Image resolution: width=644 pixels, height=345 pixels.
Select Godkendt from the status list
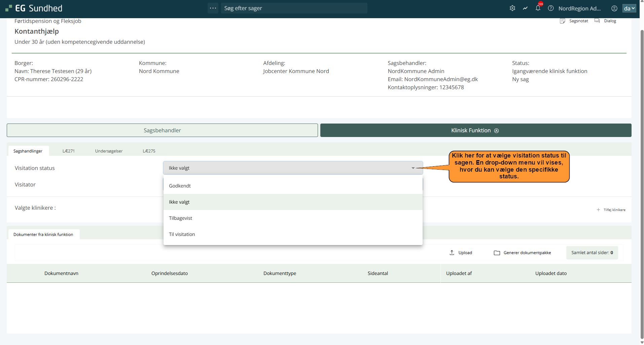[x=180, y=186]
